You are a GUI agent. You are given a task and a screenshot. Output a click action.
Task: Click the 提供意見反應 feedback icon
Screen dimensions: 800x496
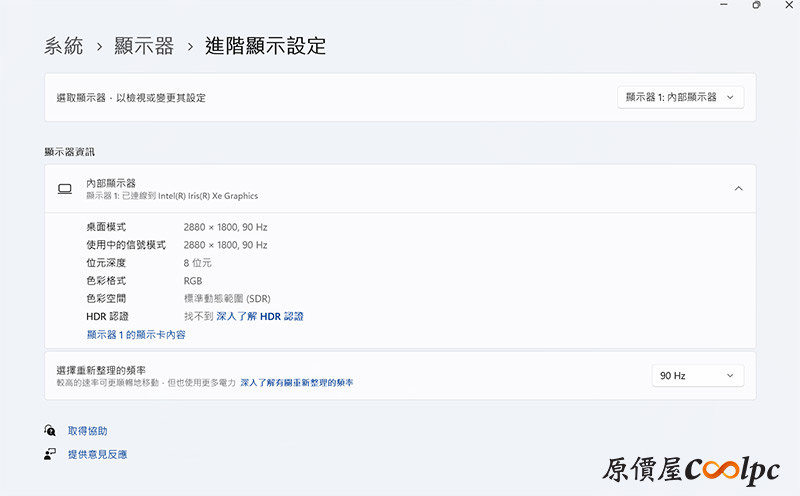click(x=50, y=454)
